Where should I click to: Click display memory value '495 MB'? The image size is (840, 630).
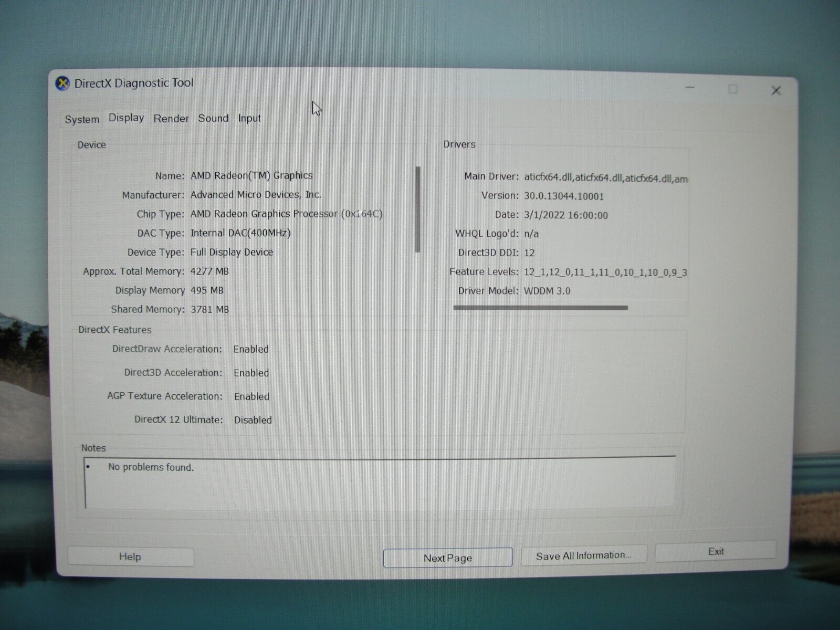pyautogui.click(x=207, y=290)
